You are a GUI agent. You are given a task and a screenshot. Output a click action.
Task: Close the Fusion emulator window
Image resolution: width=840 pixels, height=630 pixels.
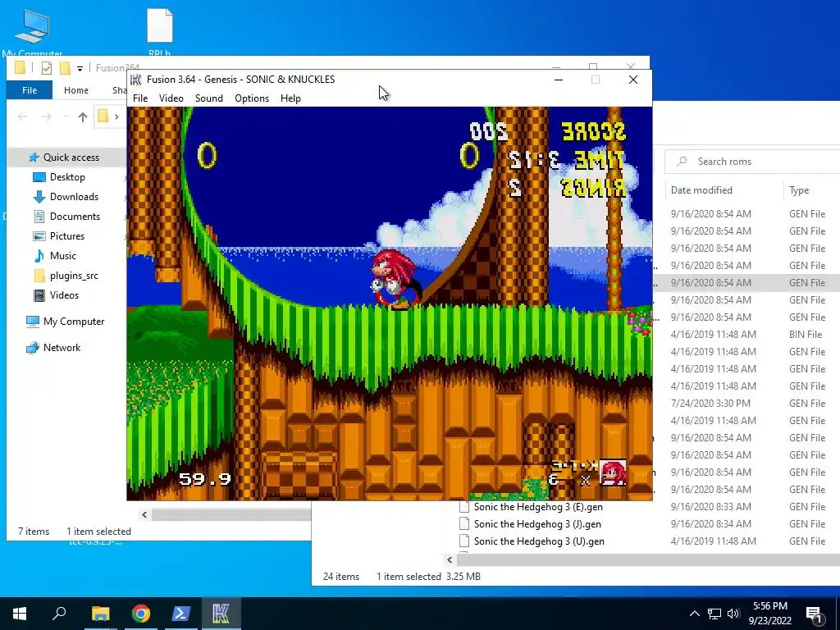tap(633, 80)
